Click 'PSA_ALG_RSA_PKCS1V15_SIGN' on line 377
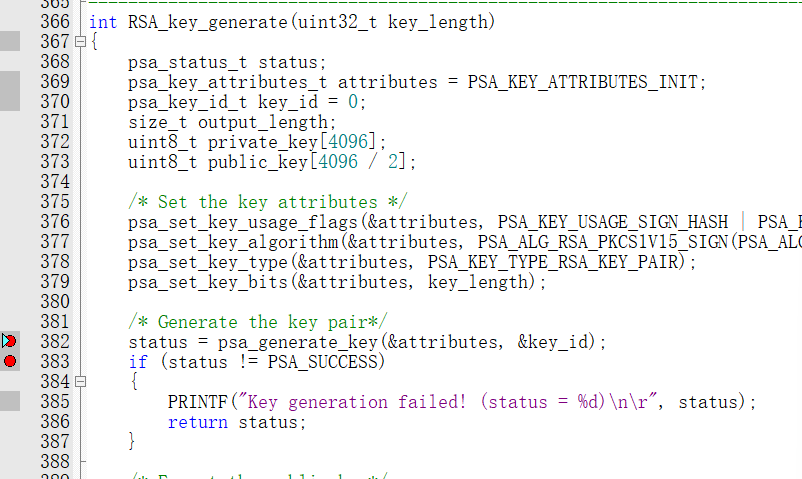This screenshot has width=802, height=479. [x=603, y=242]
